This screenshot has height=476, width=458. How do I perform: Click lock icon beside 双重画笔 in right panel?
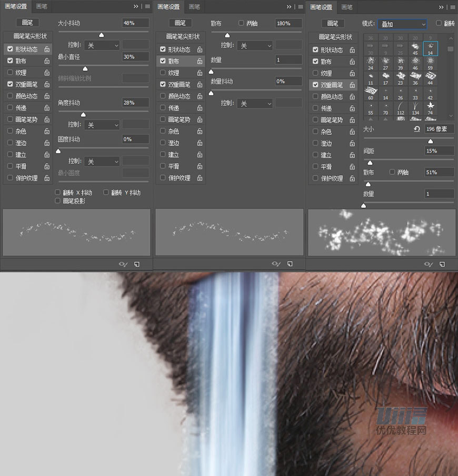click(x=352, y=85)
